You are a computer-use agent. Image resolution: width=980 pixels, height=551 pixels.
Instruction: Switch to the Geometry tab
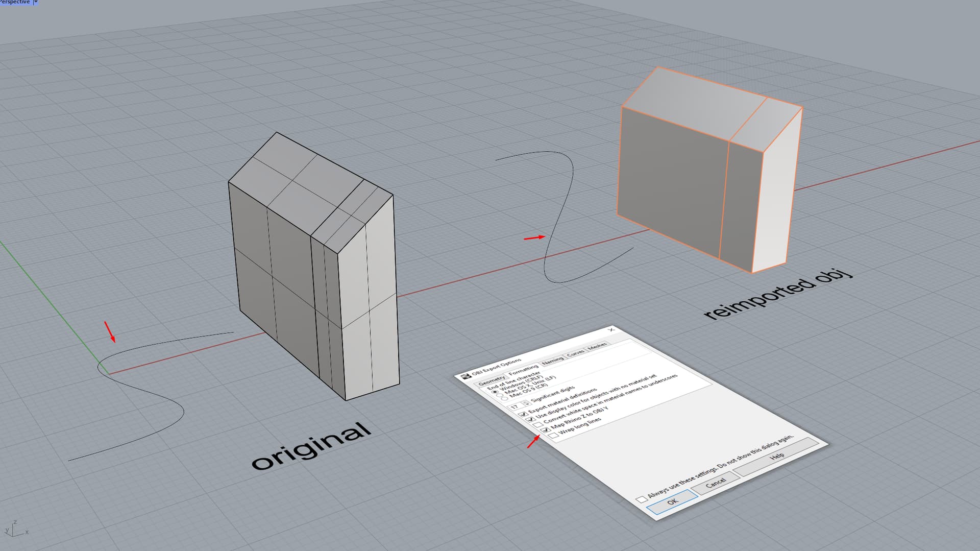pyautogui.click(x=492, y=381)
